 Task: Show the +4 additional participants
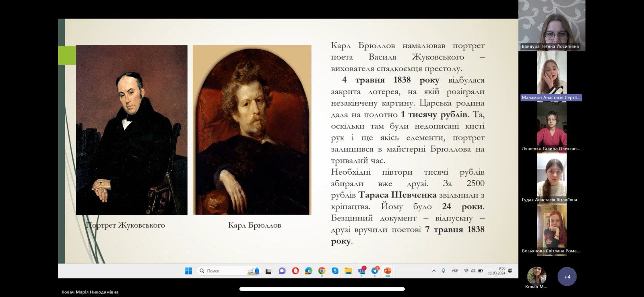click(x=567, y=276)
